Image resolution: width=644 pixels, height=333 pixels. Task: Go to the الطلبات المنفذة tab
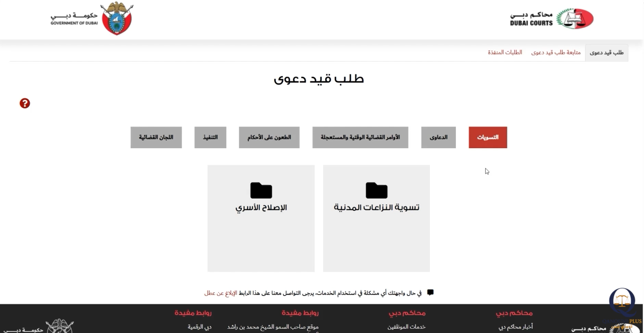pyautogui.click(x=505, y=53)
